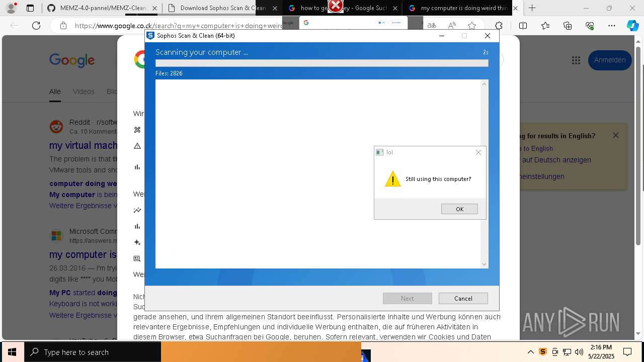644x362 pixels.
Task: Select the Alle search tab
Action: click(55, 92)
